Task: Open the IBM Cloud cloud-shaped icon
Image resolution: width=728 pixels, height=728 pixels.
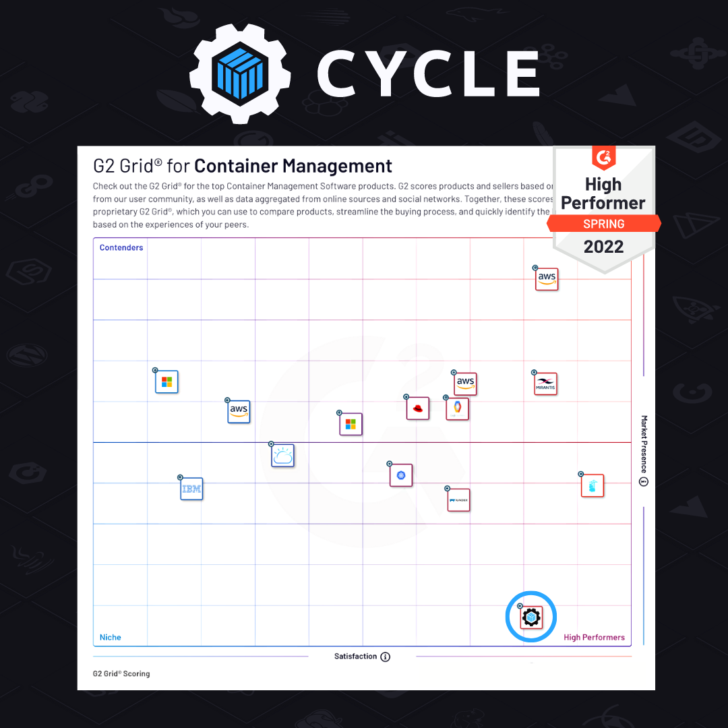Action: pyautogui.click(x=282, y=456)
